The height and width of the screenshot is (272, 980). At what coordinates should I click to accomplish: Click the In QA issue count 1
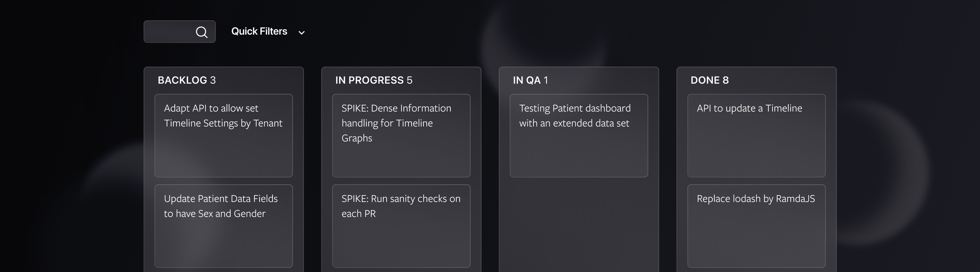tap(546, 80)
